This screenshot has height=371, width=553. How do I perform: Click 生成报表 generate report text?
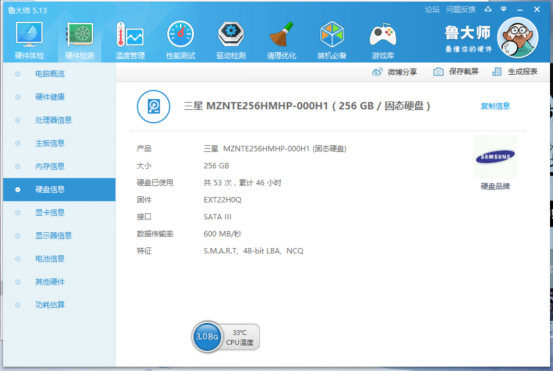[522, 72]
